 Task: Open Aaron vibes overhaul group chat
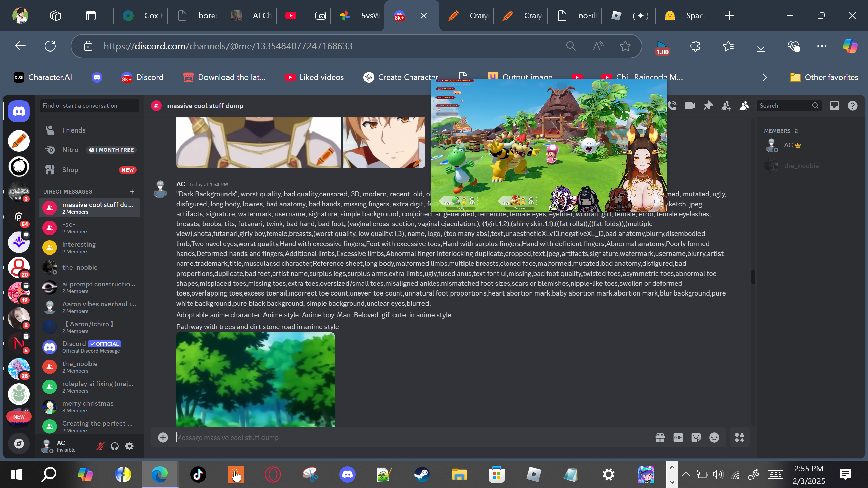[x=90, y=307]
